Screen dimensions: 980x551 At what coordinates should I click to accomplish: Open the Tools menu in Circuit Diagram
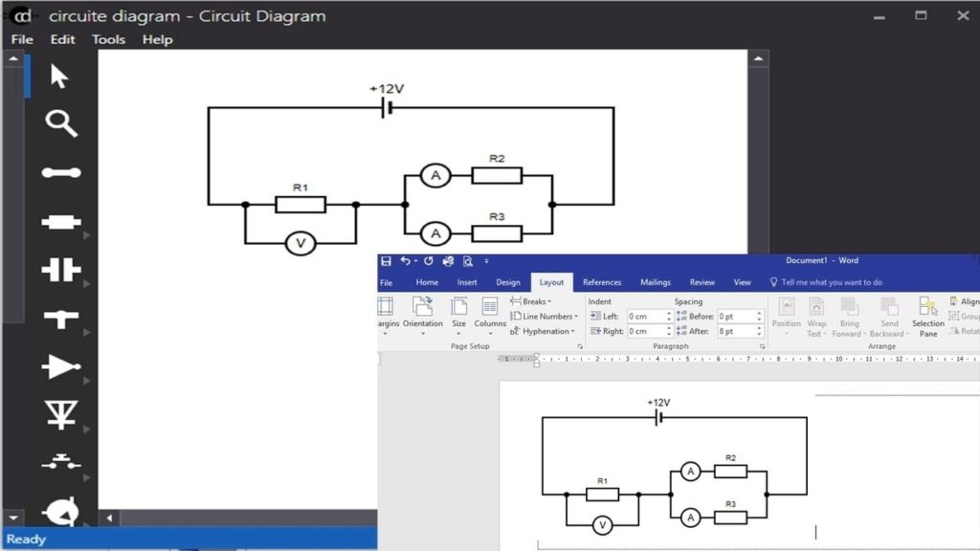[108, 39]
